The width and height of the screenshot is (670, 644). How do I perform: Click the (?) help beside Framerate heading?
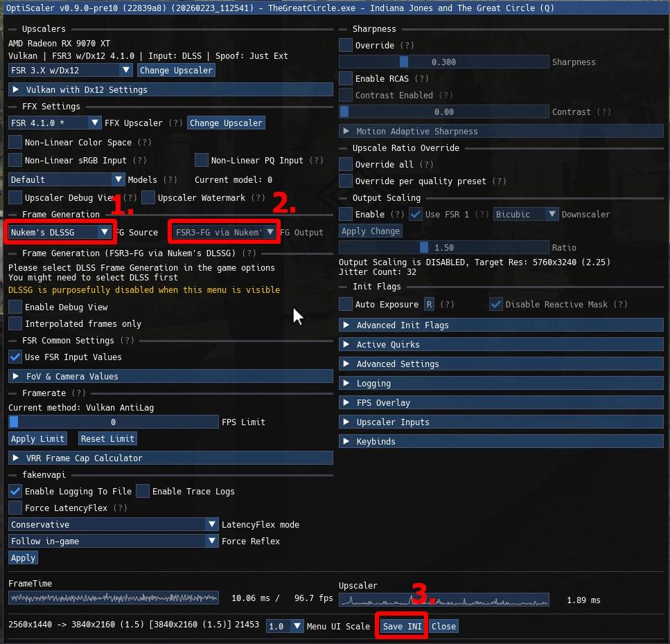click(78, 393)
